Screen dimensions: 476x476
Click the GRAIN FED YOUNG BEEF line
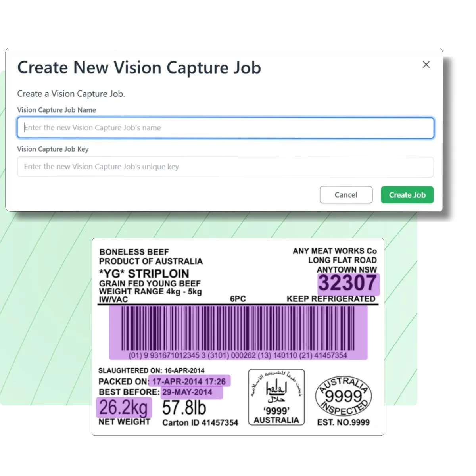coord(150,284)
